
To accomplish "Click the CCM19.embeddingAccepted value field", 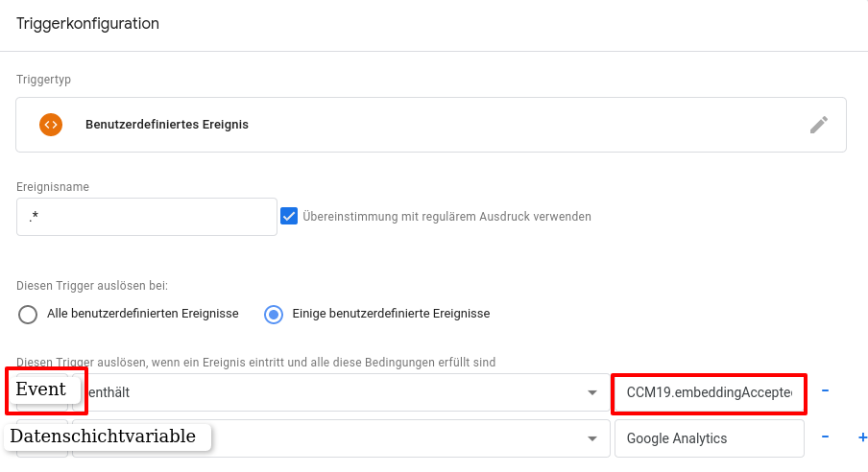I will [x=709, y=392].
